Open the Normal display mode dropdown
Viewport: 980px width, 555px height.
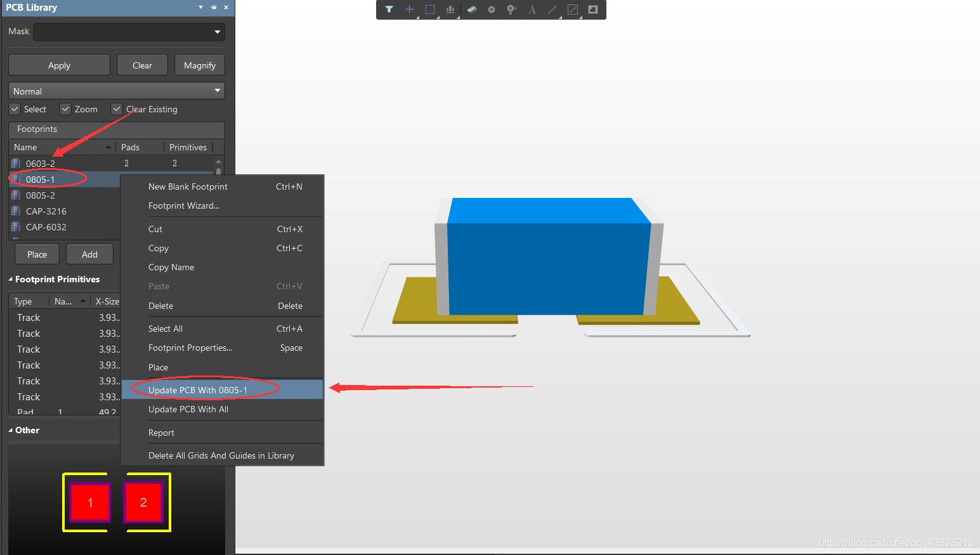click(x=216, y=91)
